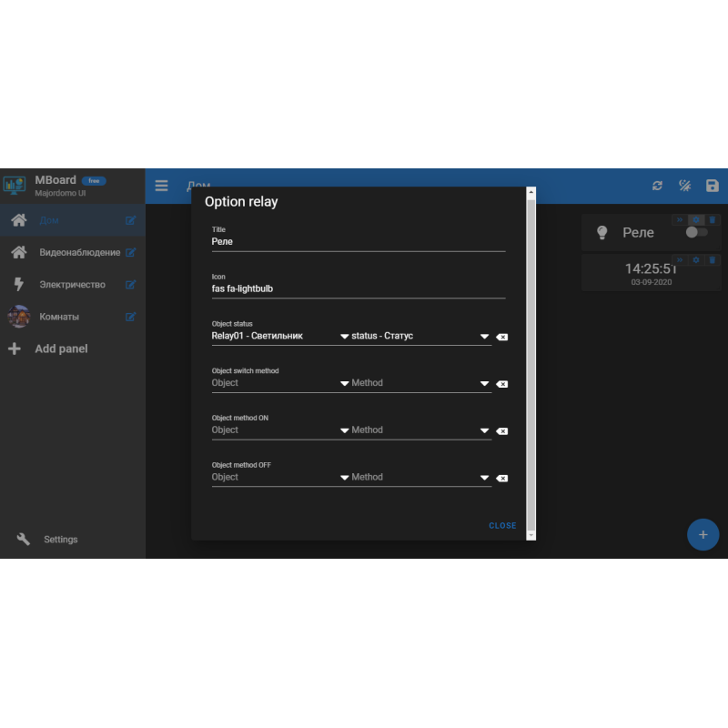728x728 pixels.
Task: Open gear settings of the clock widget
Action: click(x=696, y=260)
